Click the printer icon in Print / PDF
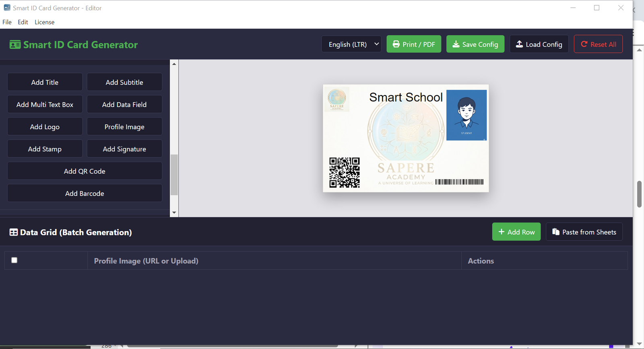Viewport: 644px width, 349px height. pyautogui.click(x=396, y=44)
